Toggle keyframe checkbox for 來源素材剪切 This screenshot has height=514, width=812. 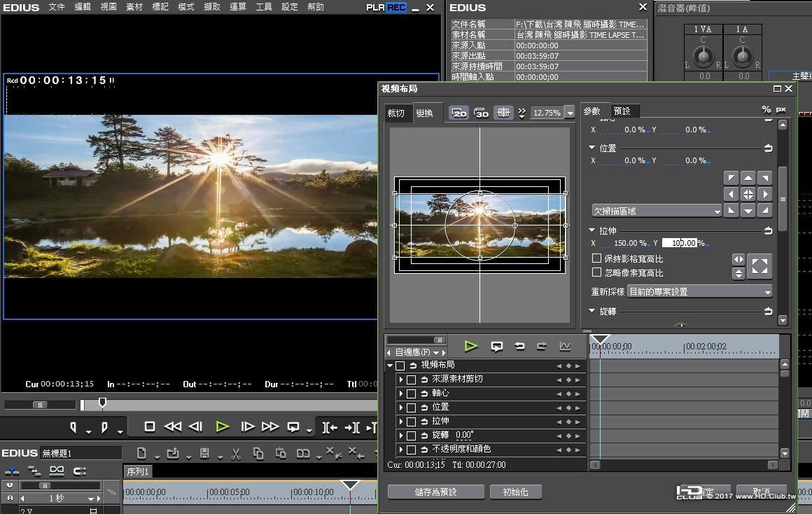tap(411, 380)
